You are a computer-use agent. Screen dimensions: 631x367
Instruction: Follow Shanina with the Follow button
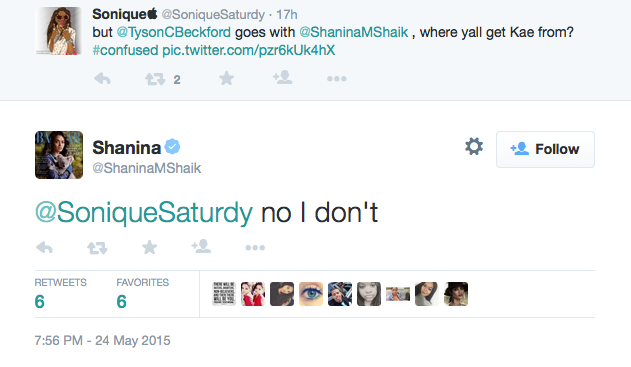tap(545, 149)
